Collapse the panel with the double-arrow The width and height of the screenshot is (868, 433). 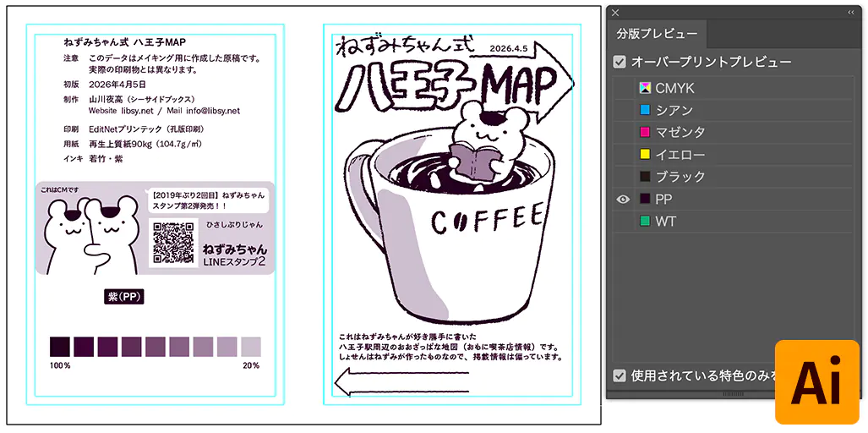849,13
